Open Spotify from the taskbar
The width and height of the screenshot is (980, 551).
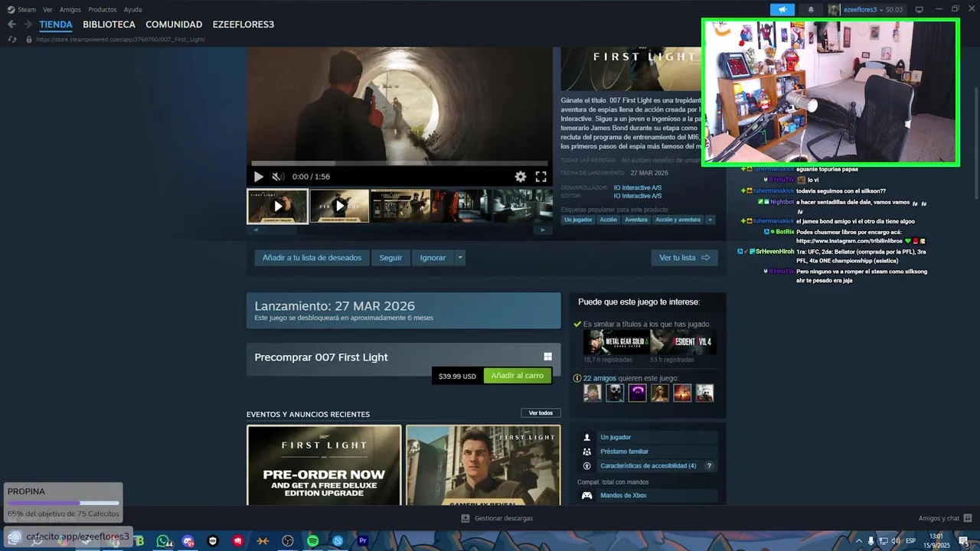(x=312, y=541)
